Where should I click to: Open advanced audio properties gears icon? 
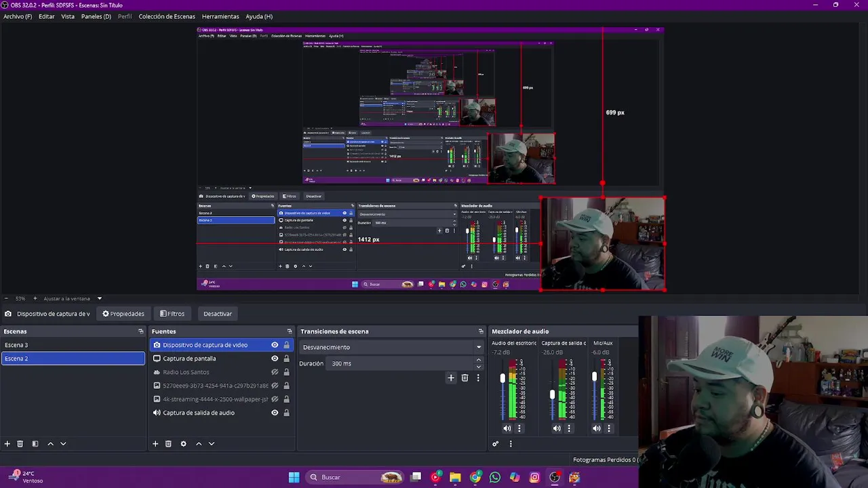pos(495,444)
